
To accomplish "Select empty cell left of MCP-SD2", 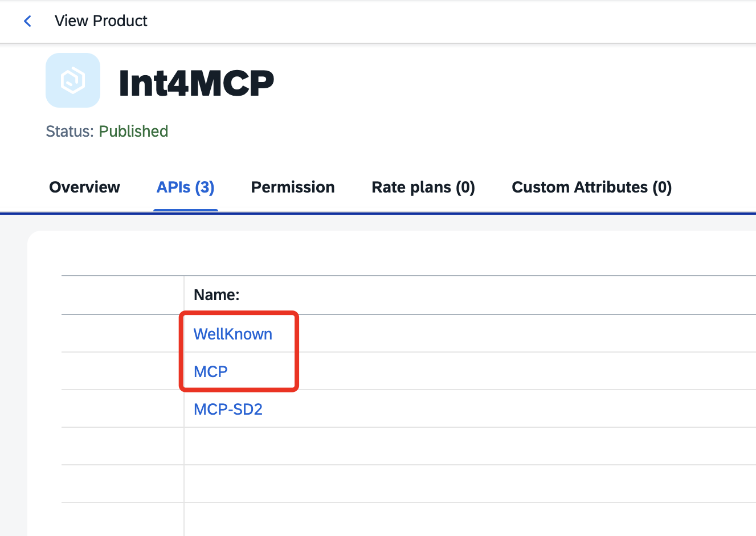I will pyautogui.click(x=122, y=408).
